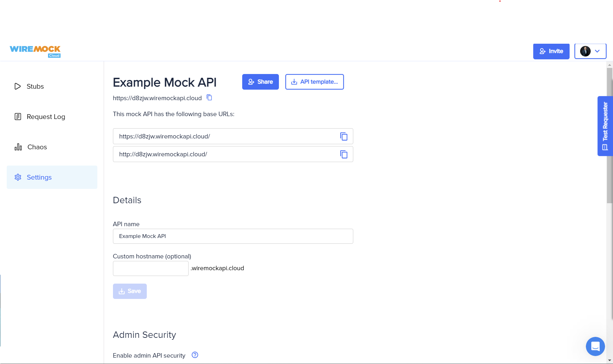Click the Chaos bar chart icon

click(x=18, y=147)
